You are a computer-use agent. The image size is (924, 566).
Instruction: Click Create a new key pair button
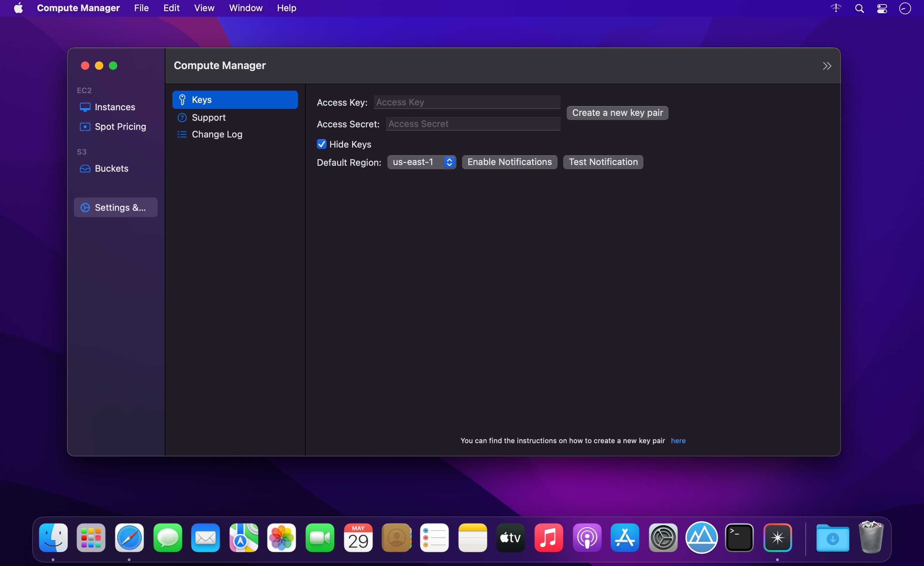617,113
